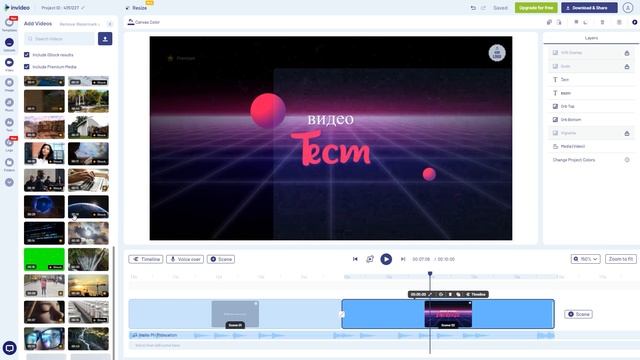Redo the last action
This screenshot has height=360, width=640.
pyautogui.click(x=483, y=8)
